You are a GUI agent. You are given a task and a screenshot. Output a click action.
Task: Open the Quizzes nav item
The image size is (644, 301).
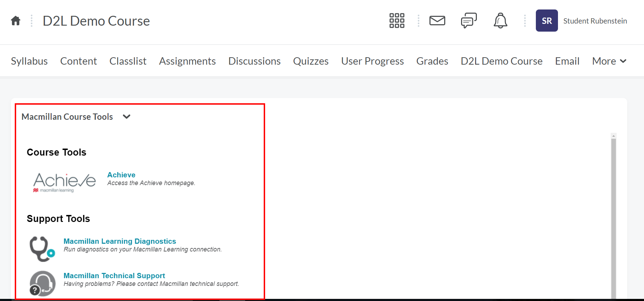click(x=311, y=61)
